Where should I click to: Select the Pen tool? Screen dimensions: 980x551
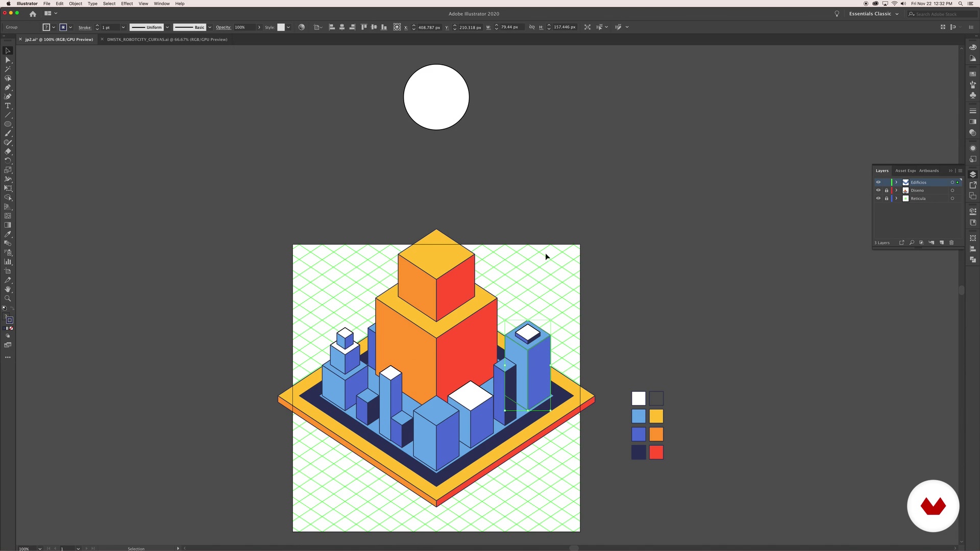8,87
